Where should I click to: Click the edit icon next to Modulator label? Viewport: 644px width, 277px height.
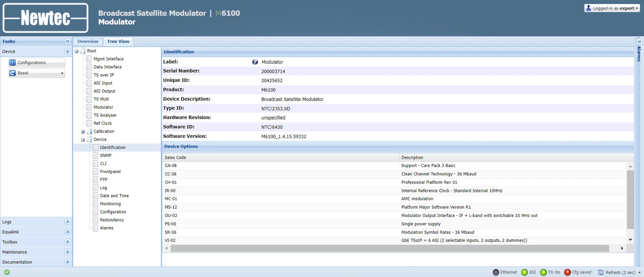pyautogui.click(x=255, y=62)
